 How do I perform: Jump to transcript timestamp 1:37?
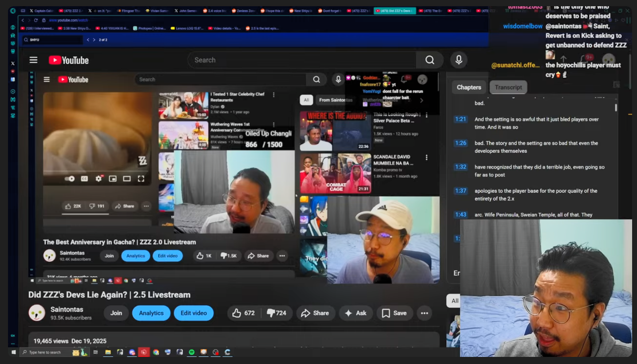pyautogui.click(x=461, y=191)
